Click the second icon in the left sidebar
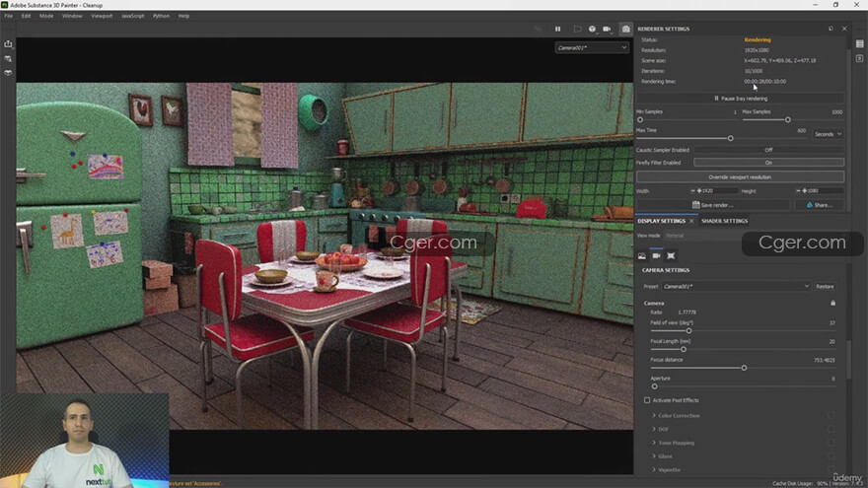The height and width of the screenshot is (488, 868). [8, 58]
